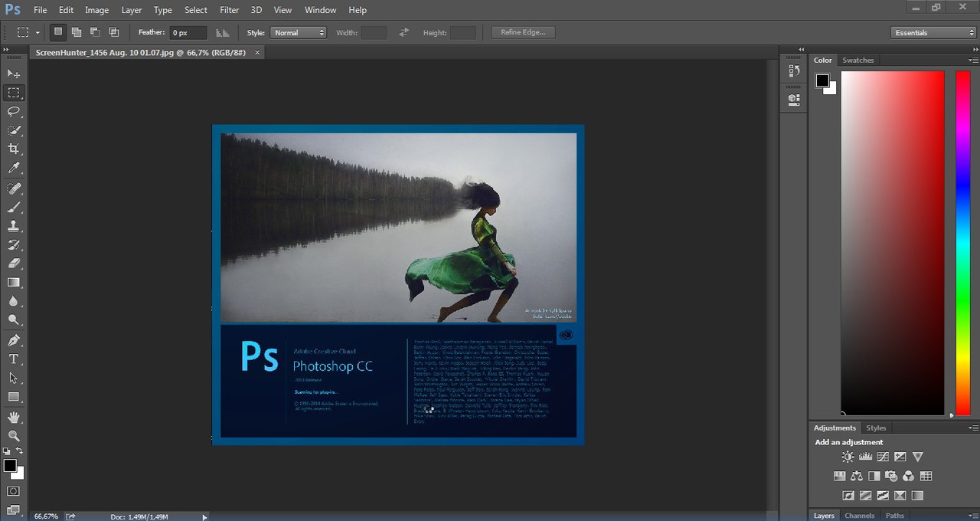This screenshot has width=980, height=521.
Task: Switch to the Channels tab
Action: pos(859,516)
